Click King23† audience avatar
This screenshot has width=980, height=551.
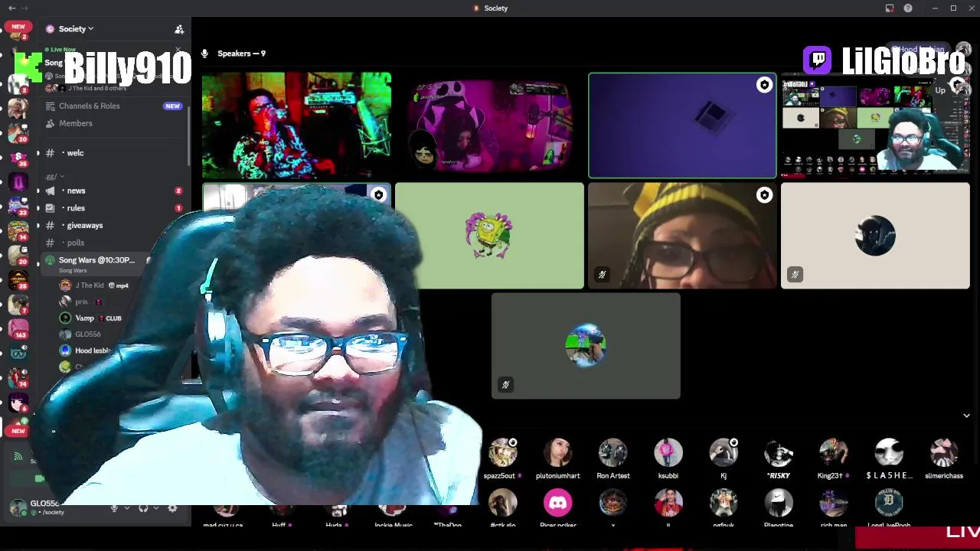point(834,453)
